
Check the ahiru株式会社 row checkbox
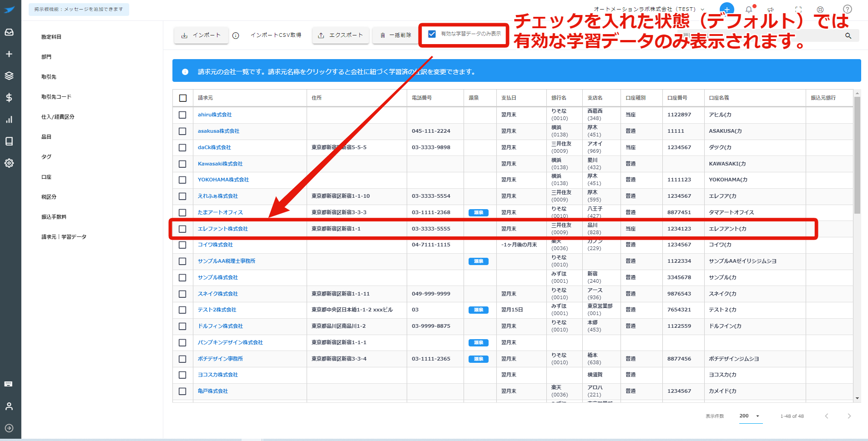182,115
